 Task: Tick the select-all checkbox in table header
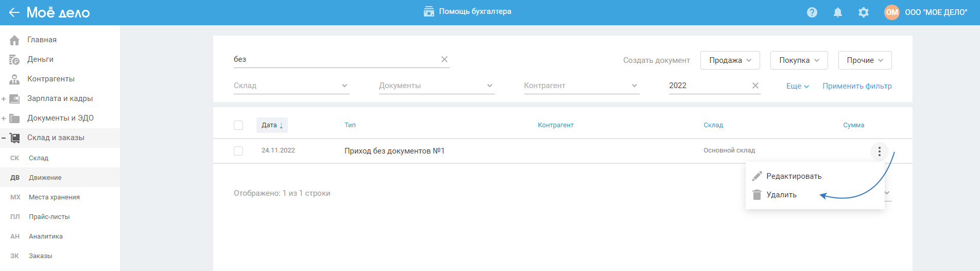pos(238,125)
